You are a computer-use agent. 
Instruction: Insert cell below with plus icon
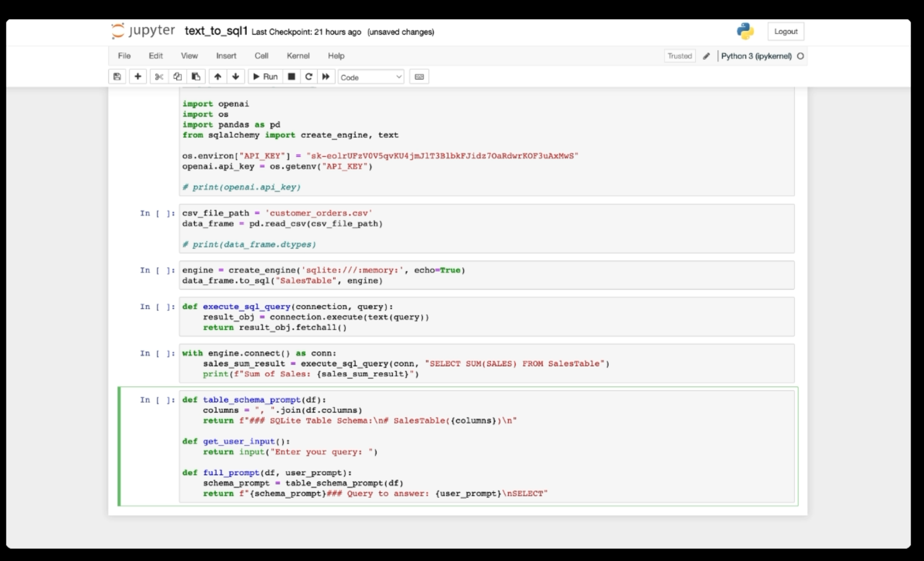(x=138, y=76)
